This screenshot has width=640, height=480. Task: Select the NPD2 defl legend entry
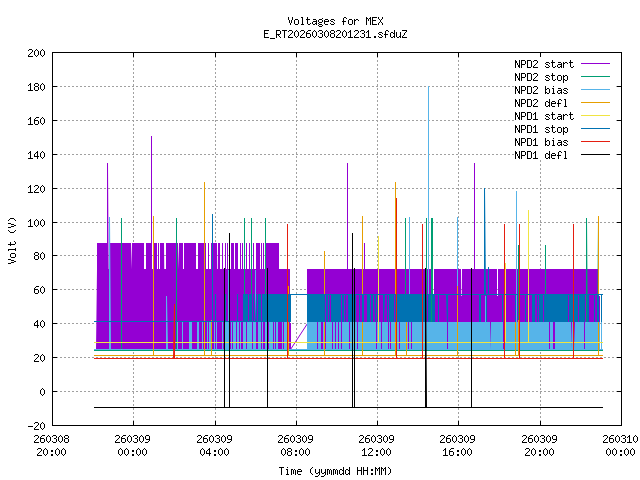542,103
